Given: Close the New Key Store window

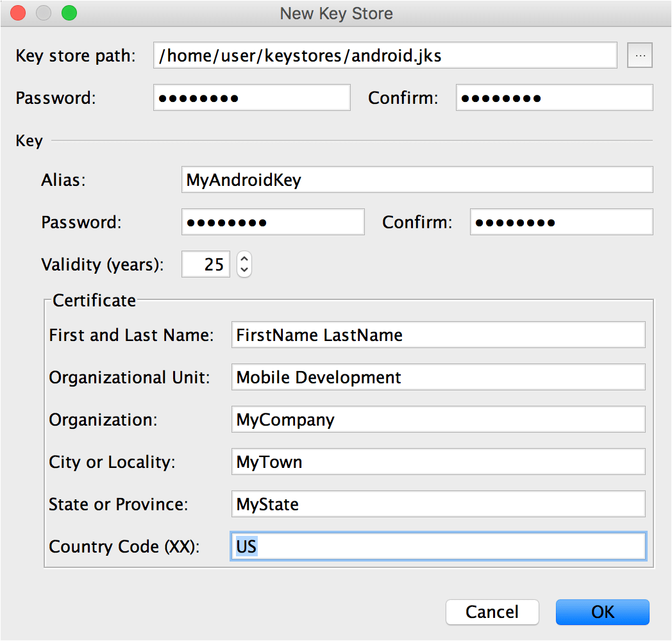Looking at the screenshot, I should tap(18, 13).
